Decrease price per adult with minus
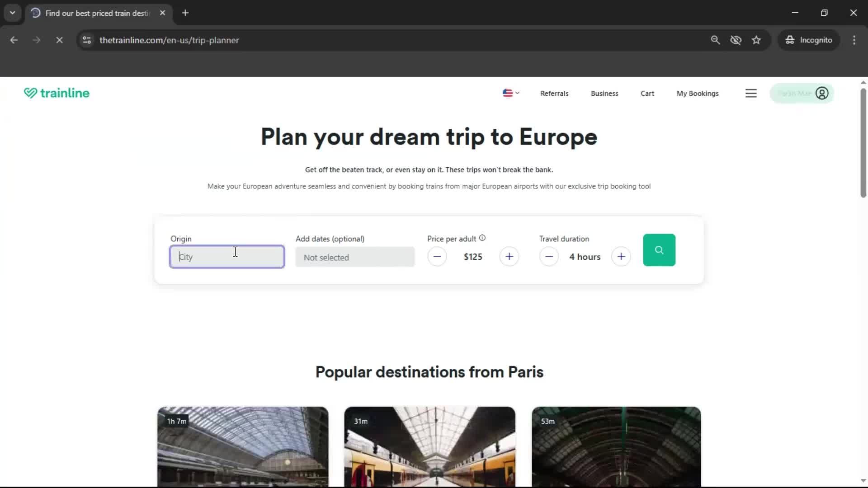This screenshot has width=868, height=488. [437, 257]
